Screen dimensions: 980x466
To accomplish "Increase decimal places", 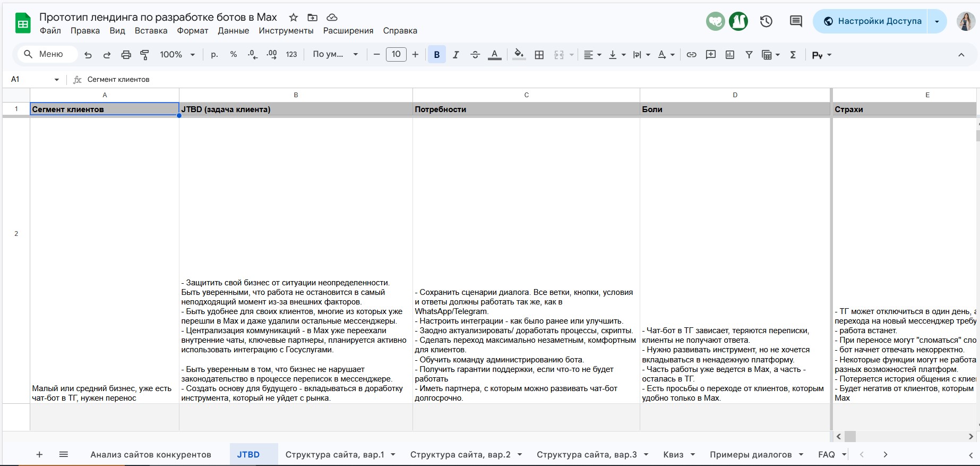I will (272, 55).
